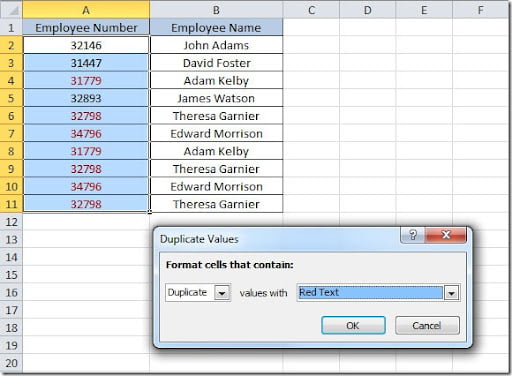Click the James Watson cell
Screen dimensions: 512x376
216,98
